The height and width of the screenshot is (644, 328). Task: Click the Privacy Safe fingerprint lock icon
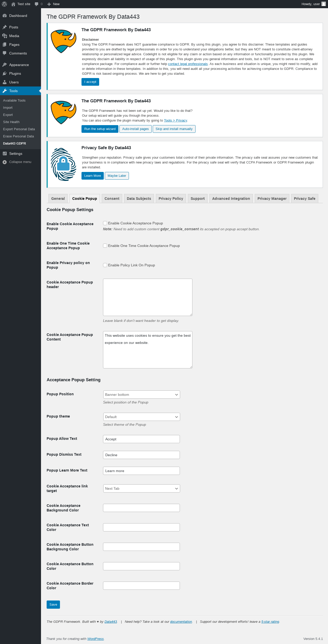[x=64, y=164]
